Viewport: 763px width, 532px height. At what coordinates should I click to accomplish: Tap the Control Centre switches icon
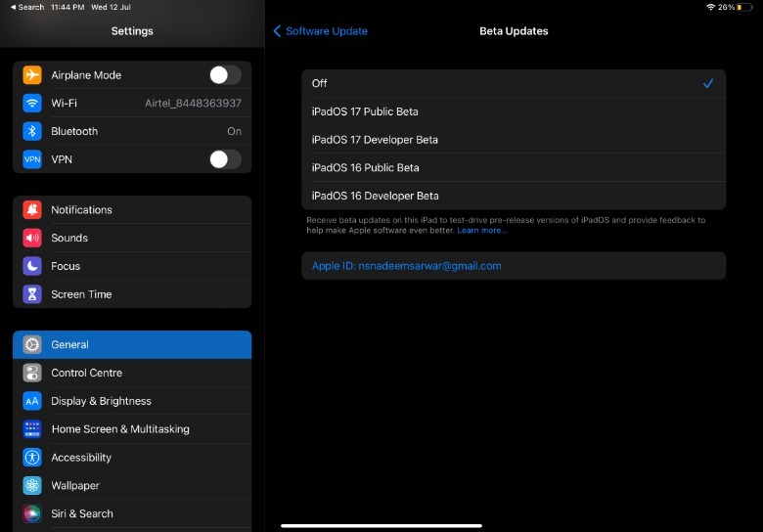tap(32, 373)
